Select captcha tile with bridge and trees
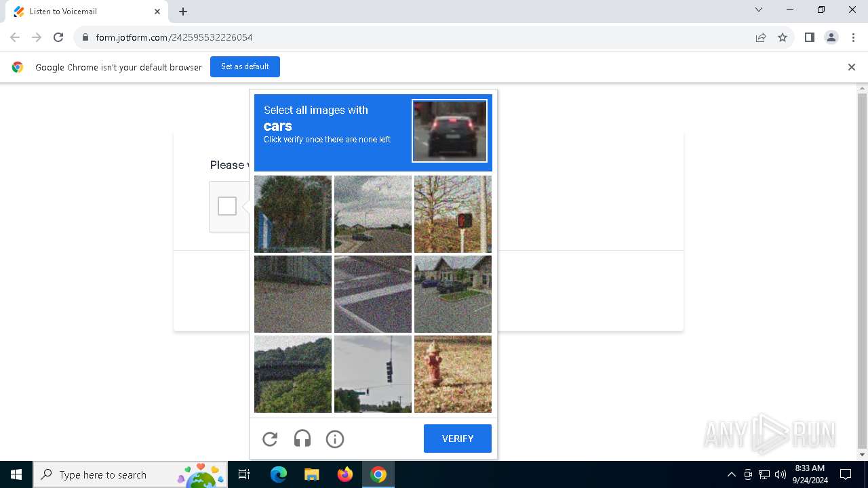The width and height of the screenshot is (868, 488). pyautogui.click(x=293, y=374)
